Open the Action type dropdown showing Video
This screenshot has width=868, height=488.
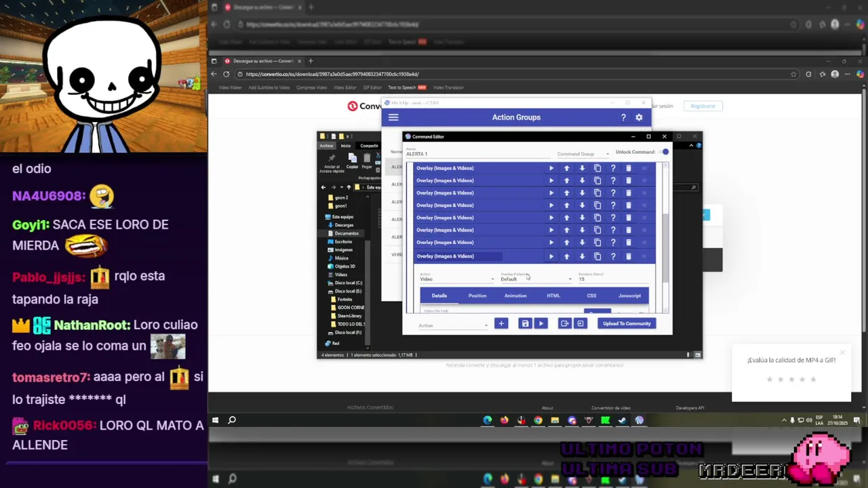click(x=457, y=279)
